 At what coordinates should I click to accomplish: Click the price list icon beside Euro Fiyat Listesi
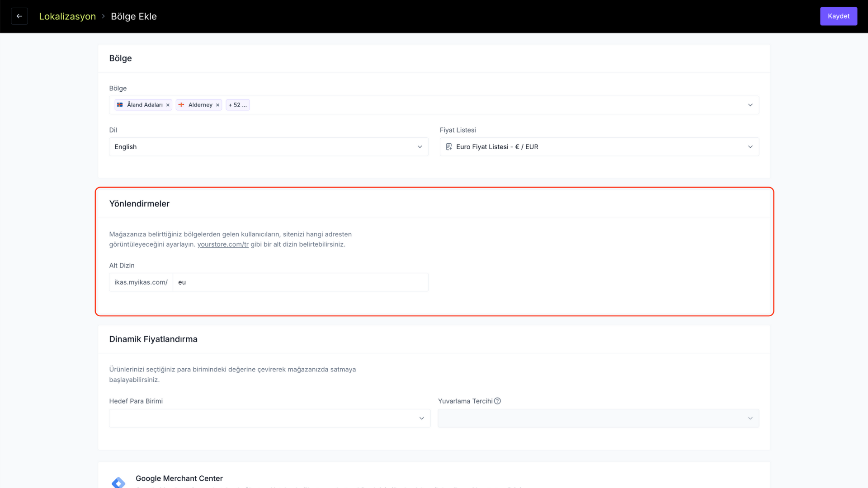(449, 147)
